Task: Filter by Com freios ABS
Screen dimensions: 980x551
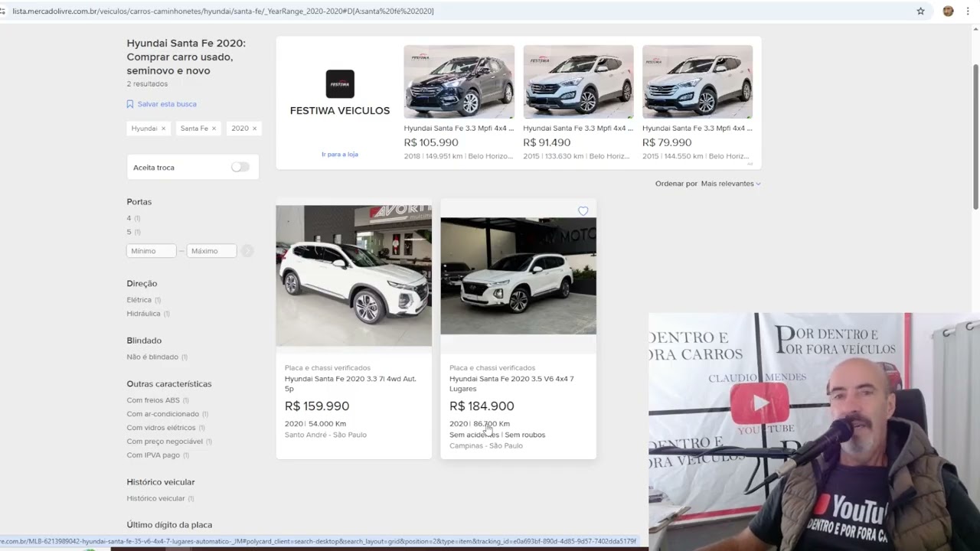Action: click(x=158, y=400)
